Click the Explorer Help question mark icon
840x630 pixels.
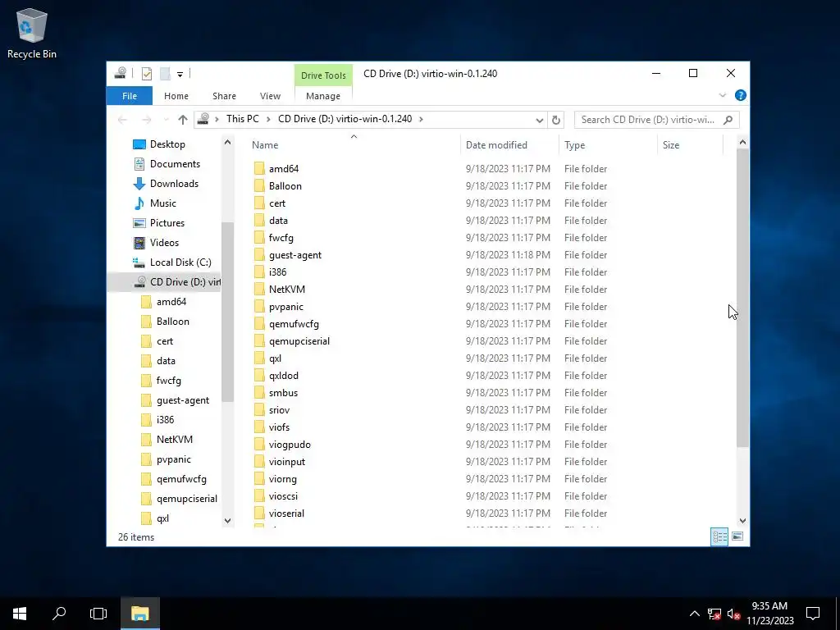tap(741, 95)
